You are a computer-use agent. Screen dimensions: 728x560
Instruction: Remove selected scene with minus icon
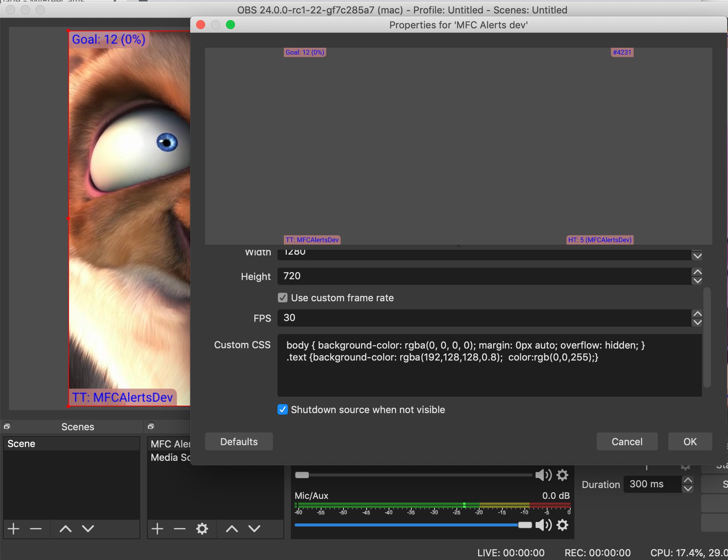pyautogui.click(x=36, y=529)
